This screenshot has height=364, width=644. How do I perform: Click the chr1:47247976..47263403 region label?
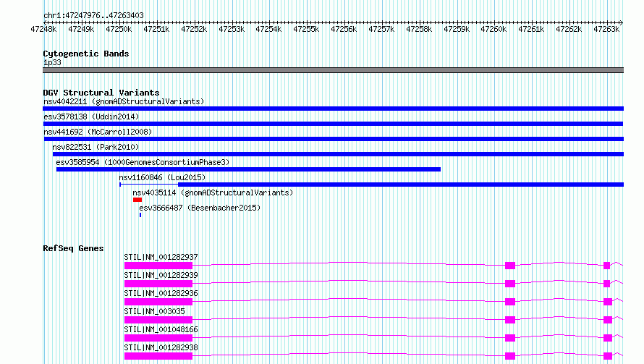point(93,15)
